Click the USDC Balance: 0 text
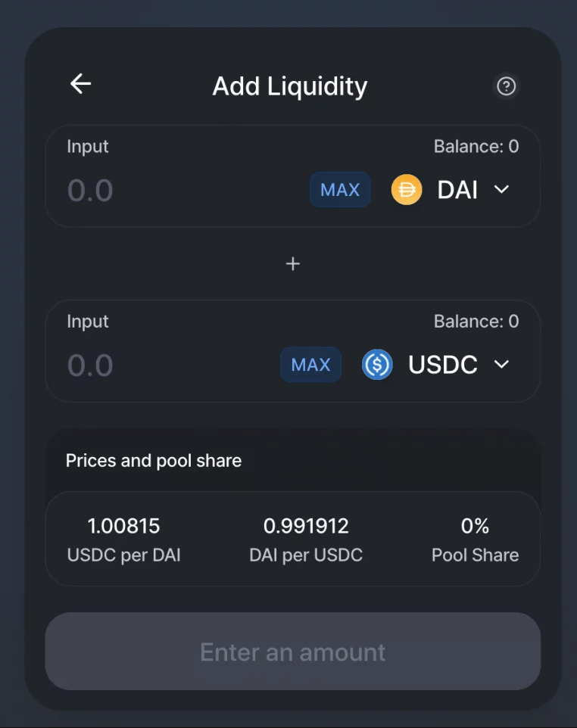Image resolution: width=577 pixels, height=728 pixels. point(476,322)
